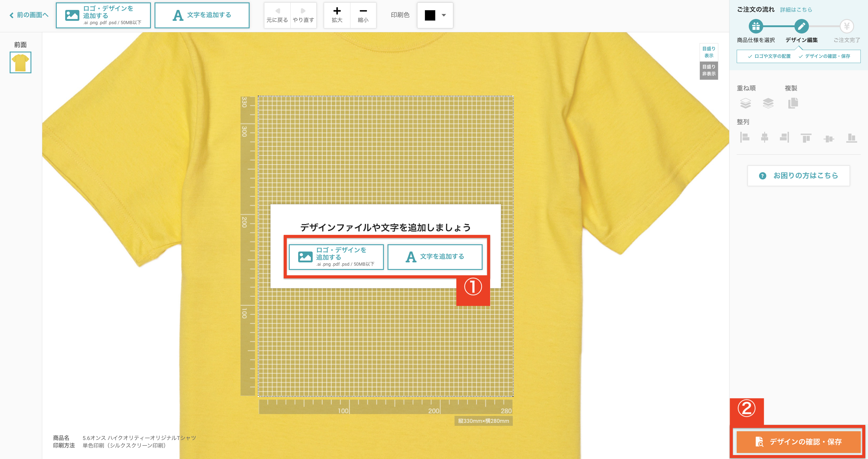Align elements to the bottom edge
Image resolution: width=868 pixels, height=459 pixels.
(x=852, y=138)
